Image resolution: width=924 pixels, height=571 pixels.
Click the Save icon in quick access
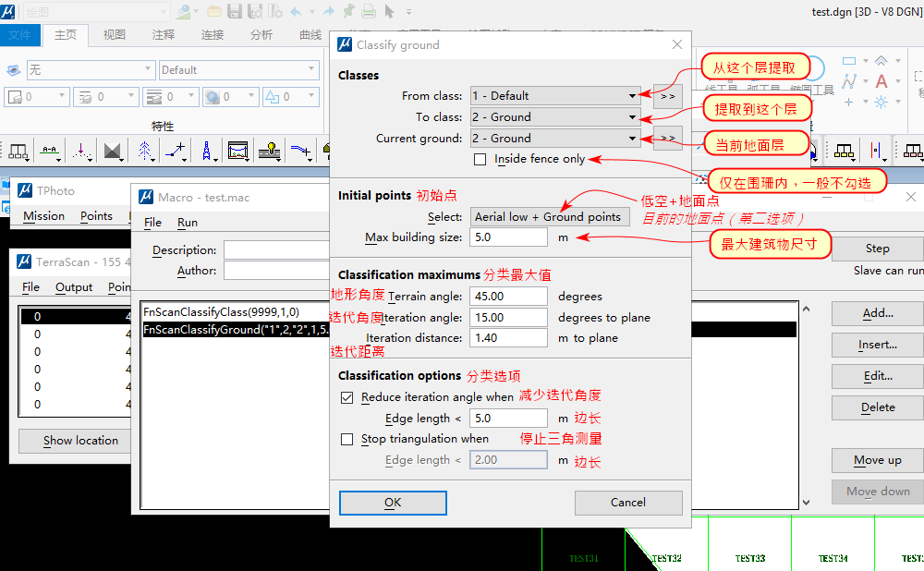coord(235,10)
